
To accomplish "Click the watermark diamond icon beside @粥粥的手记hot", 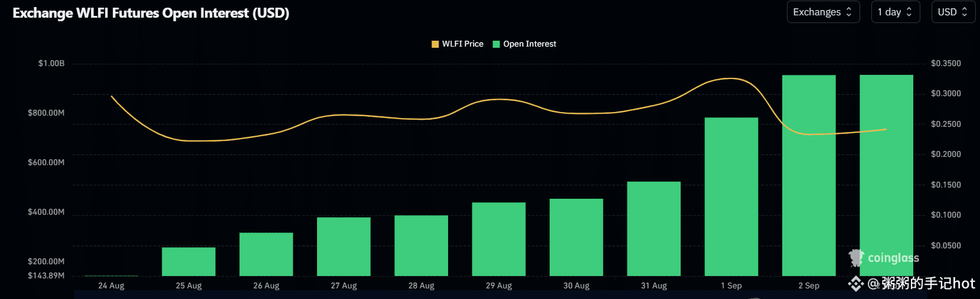I will click(856, 285).
